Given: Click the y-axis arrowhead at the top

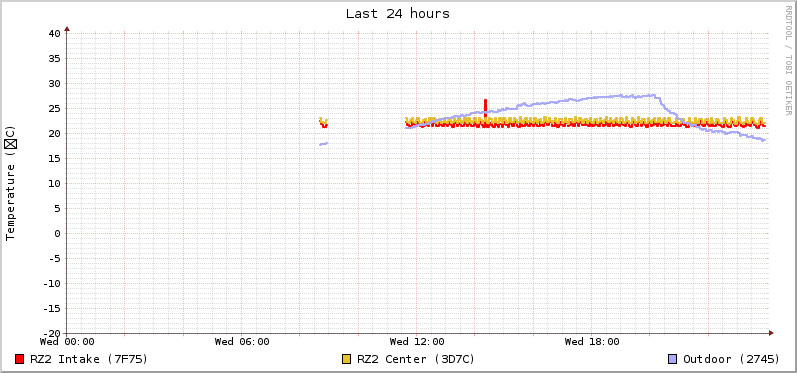Looking at the screenshot, I should pyautogui.click(x=67, y=29).
